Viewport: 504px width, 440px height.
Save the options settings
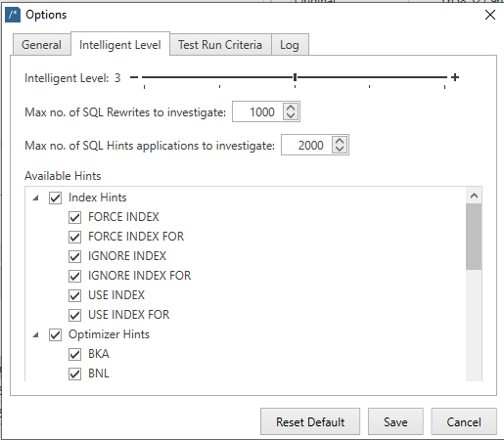[x=395, y=421]
